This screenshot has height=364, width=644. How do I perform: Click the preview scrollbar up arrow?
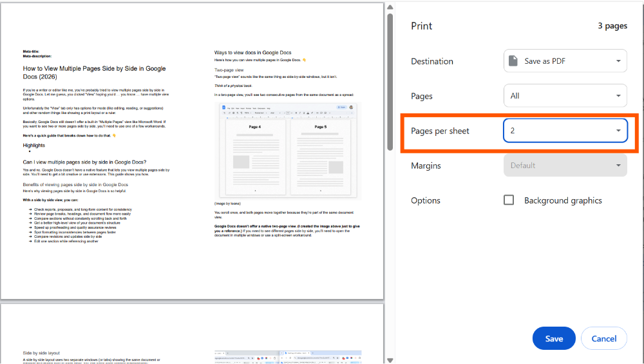(x=390, y=7)
